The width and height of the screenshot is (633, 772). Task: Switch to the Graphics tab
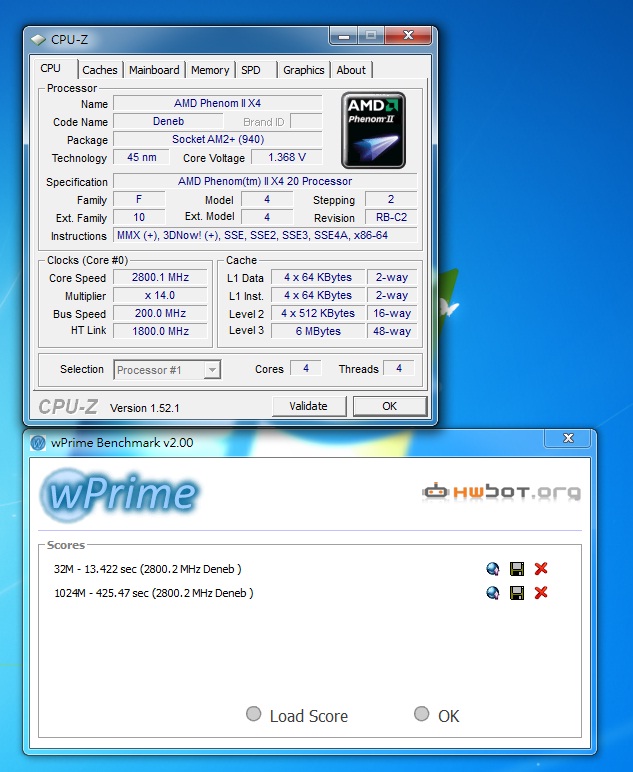point(304,70)
